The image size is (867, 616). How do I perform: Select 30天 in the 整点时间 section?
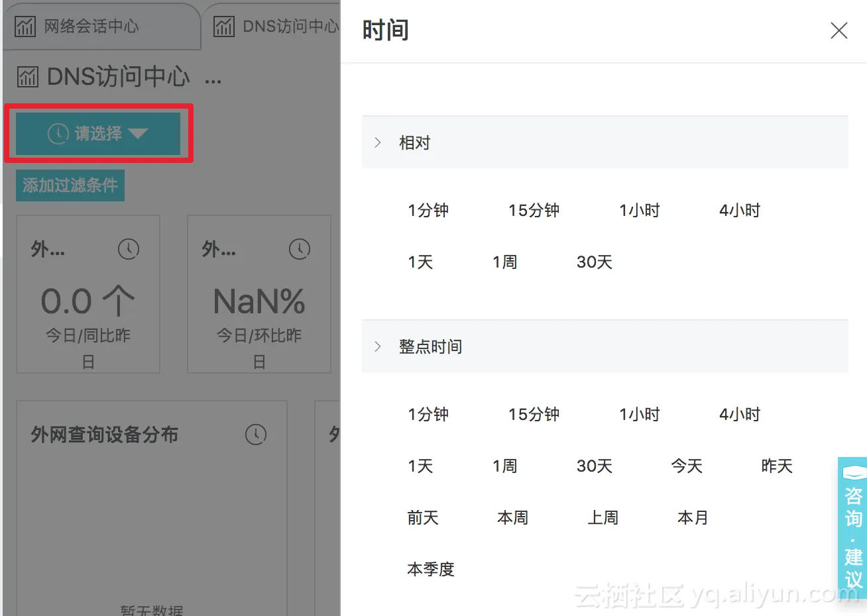pyautogui.click(x=595, y=466)
